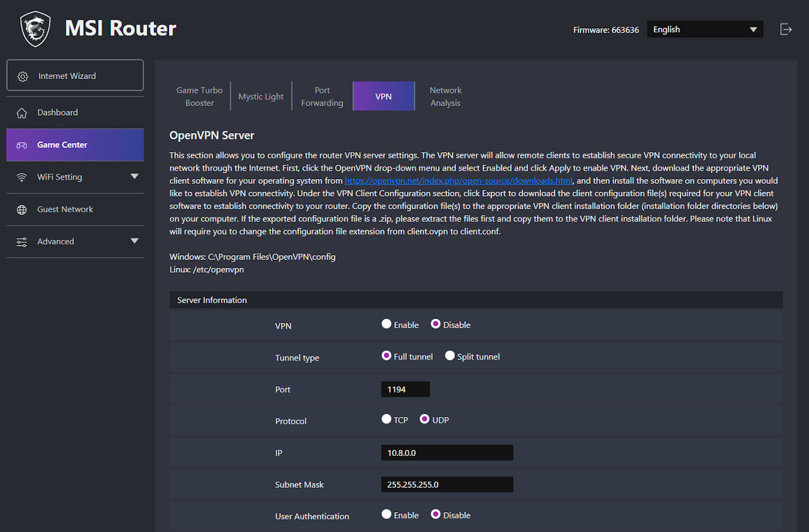
Task: Open the Internet Wizard
Action: 75,76
